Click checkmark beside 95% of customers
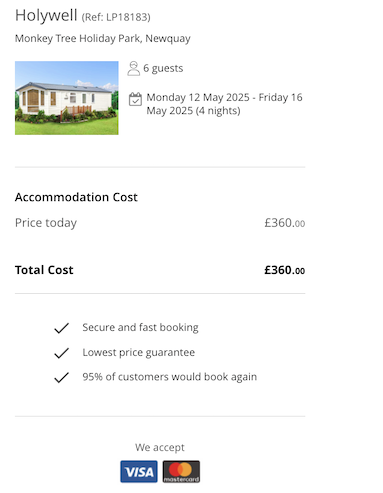Screen dimensions: 383x493 [x=61, y=377]
